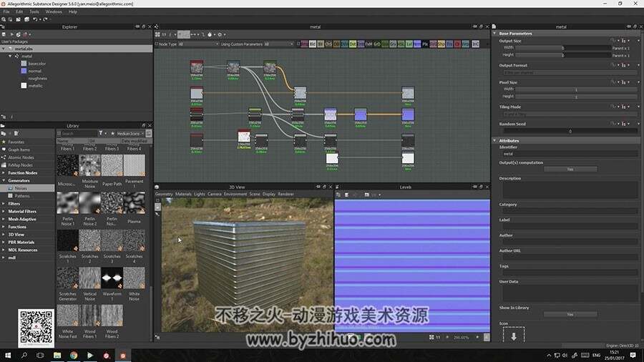644x362 pixels.
Task: Click the Identifier input field
Action: 570,154
